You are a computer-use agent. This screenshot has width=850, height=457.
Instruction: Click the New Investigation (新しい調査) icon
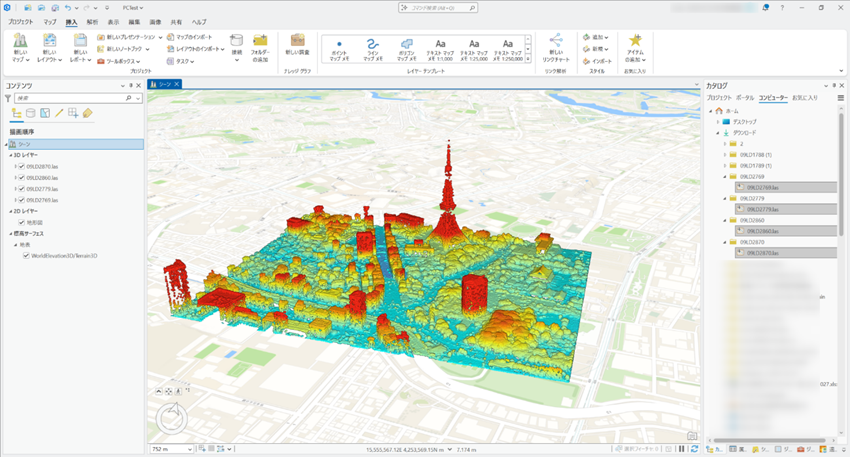coord(297,41)
